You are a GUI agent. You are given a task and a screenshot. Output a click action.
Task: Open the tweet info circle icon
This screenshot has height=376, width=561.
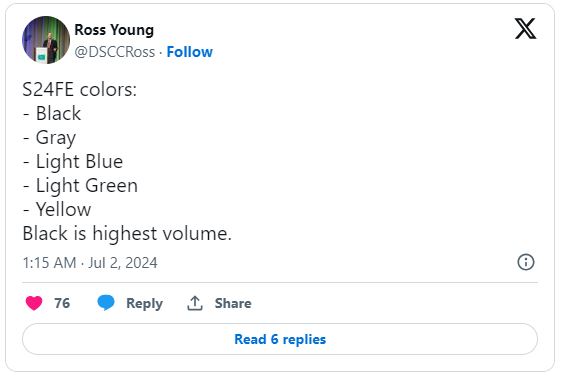[526, 262]
